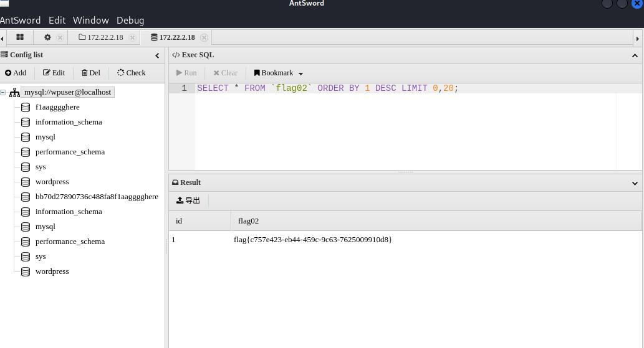Select the flag{c757e423...} result cell
The height and width of the screenshot is (348, 644).
(x=313, y=240)
